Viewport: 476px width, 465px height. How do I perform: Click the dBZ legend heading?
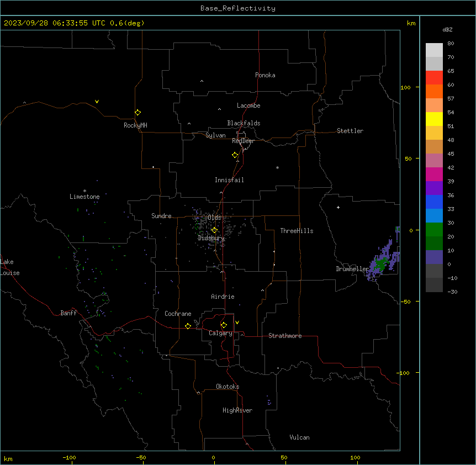[x=447, y=29]
